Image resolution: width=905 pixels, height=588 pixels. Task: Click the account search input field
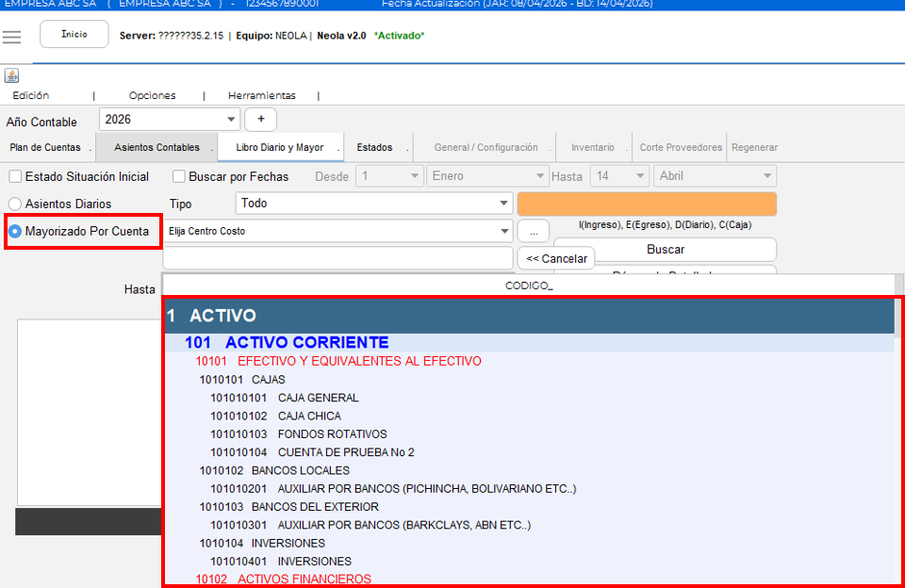337,258
